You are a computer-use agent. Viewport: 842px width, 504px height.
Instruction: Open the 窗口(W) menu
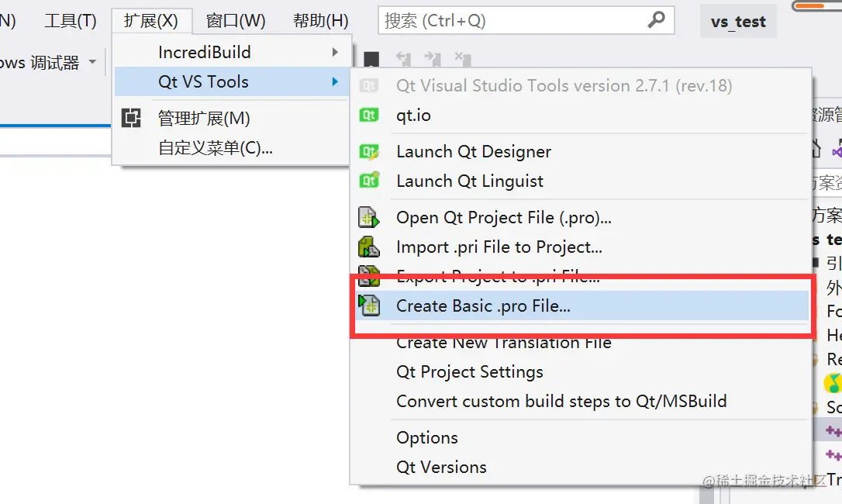(236, 21)
